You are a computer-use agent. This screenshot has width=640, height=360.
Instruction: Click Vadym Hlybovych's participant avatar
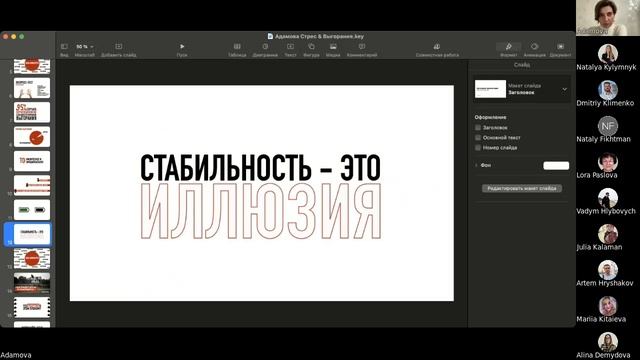[608, 198]
